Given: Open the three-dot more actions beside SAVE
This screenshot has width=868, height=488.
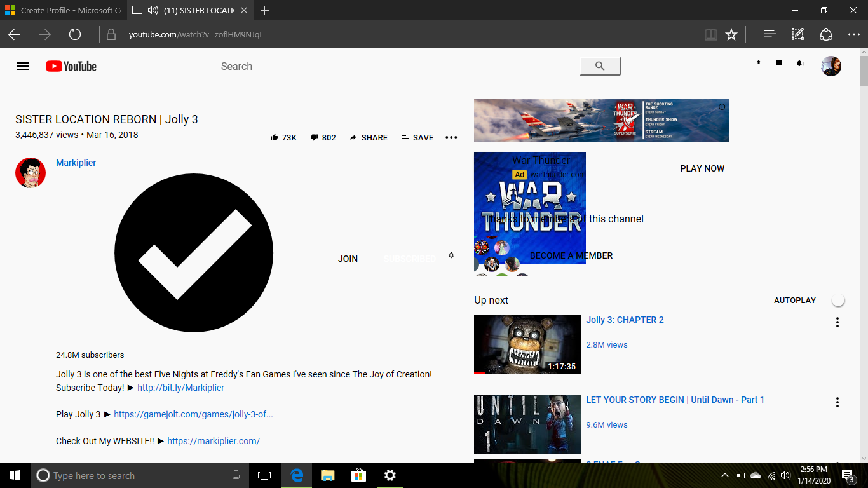Looking at the screenshot, I should (x=451, y=137).
